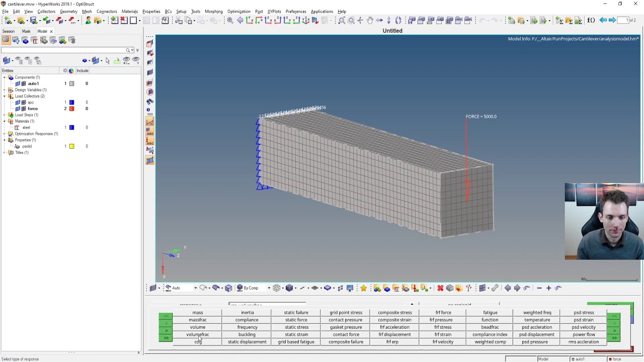Collapse the Load Collectors (2) node
This screenshot has height=362, width=644.
click(5, 96)
